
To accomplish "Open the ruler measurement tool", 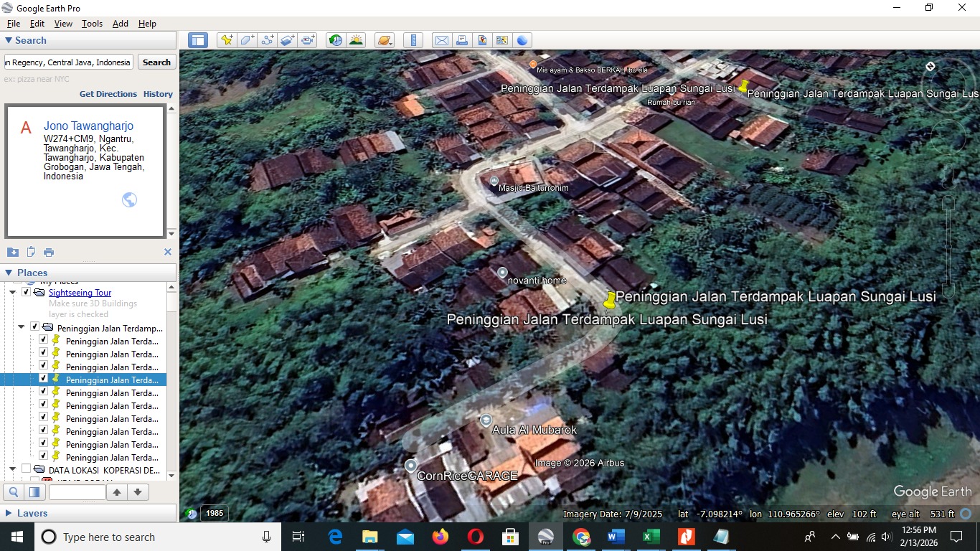I will pos(413,40).
